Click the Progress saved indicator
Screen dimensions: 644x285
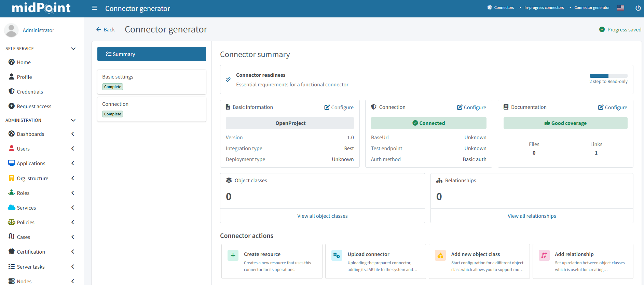click(620, 29)
